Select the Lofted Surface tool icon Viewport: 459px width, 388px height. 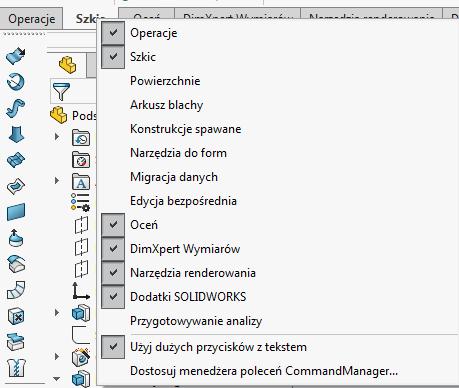click(16, 134)
